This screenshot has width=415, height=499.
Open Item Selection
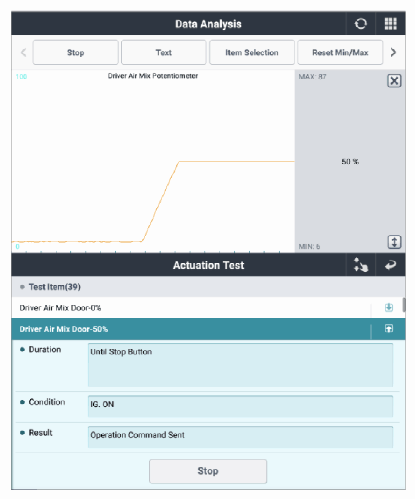click(x=252, y=52)
